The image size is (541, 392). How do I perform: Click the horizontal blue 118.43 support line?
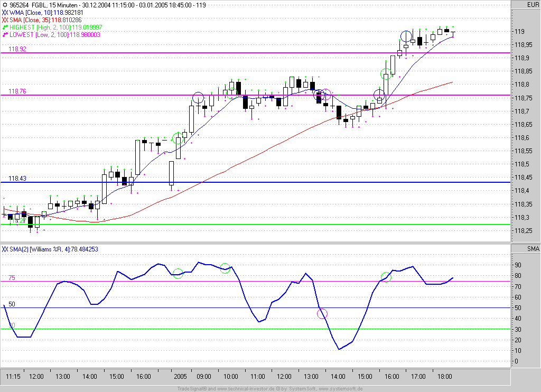coord(255,182)
